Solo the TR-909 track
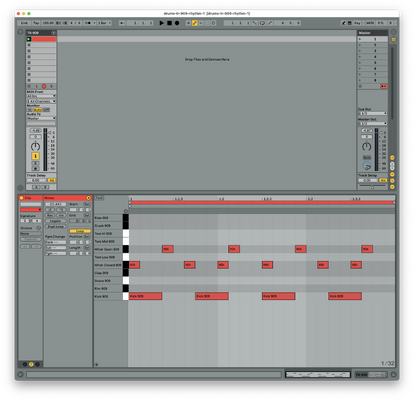The image size is (414, 400). coord(35,163)
